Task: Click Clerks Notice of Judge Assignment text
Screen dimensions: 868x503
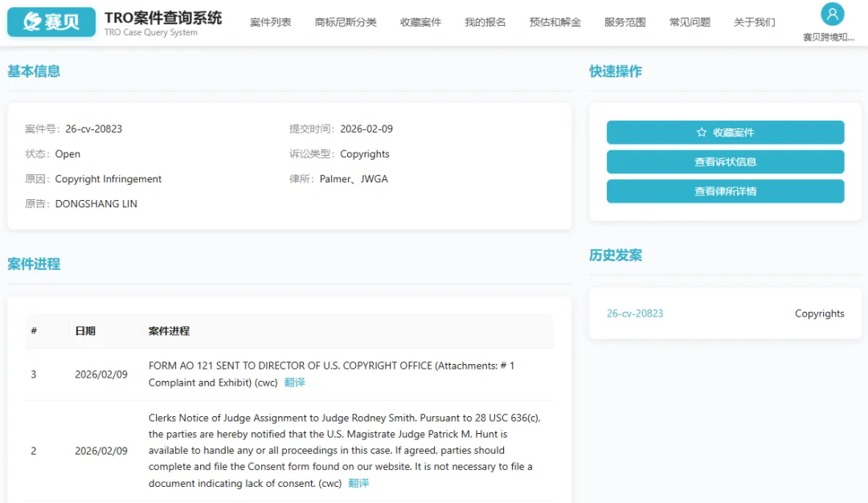Action: click(x=344, y=451)
